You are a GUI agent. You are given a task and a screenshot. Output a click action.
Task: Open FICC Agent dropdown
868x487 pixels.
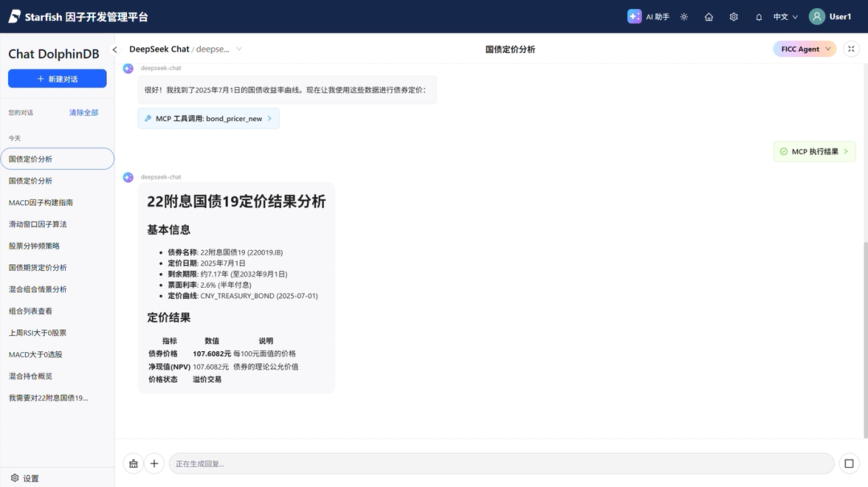[x=805, y=49]
